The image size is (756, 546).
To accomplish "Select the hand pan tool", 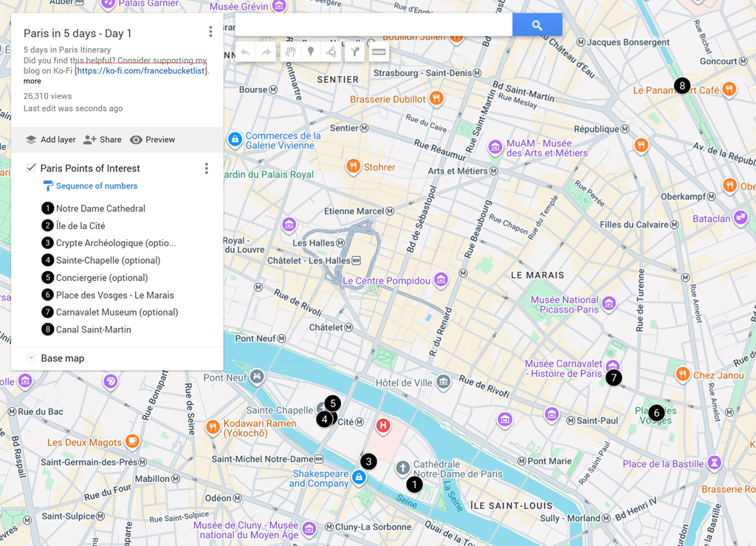I will coord(290,52).
